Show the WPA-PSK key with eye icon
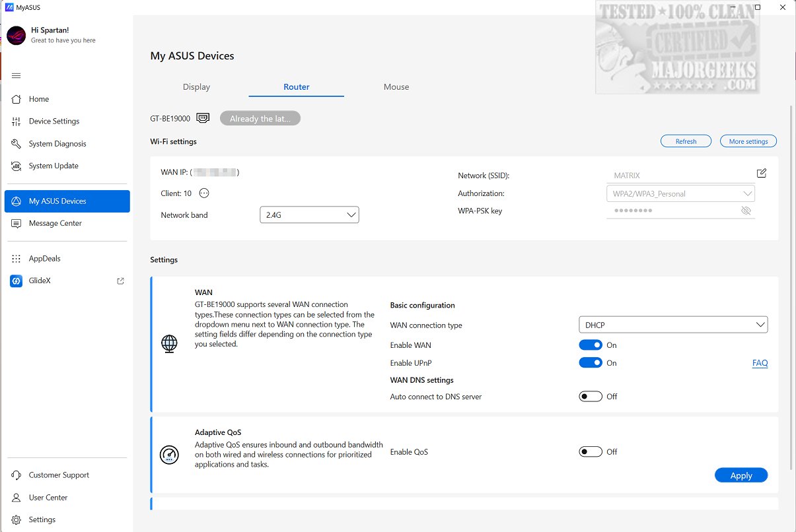Image resolution: width=796 pixels, height=532 pixels. [x=746, y=211]
